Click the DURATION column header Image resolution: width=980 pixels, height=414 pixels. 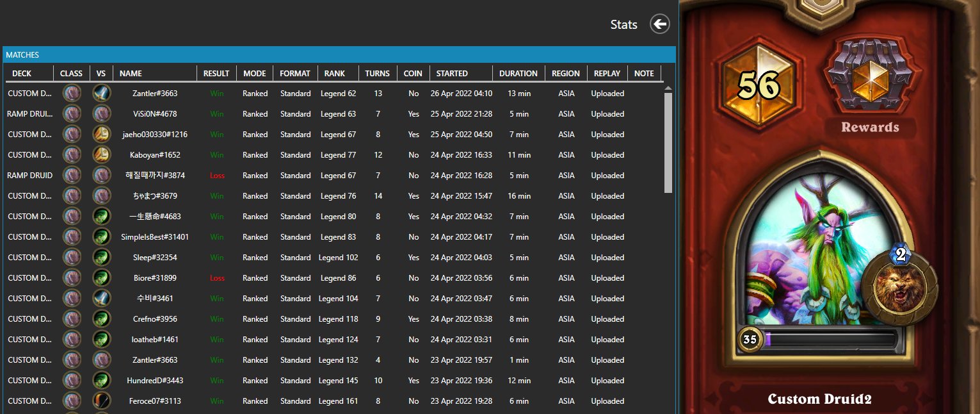518,74
